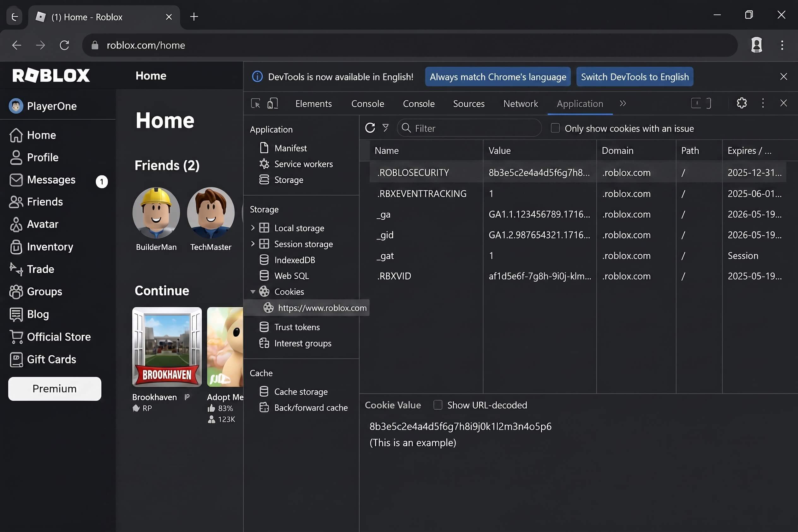Select the Application tab
Screen dimensions: 798x532
pos(580,103)
